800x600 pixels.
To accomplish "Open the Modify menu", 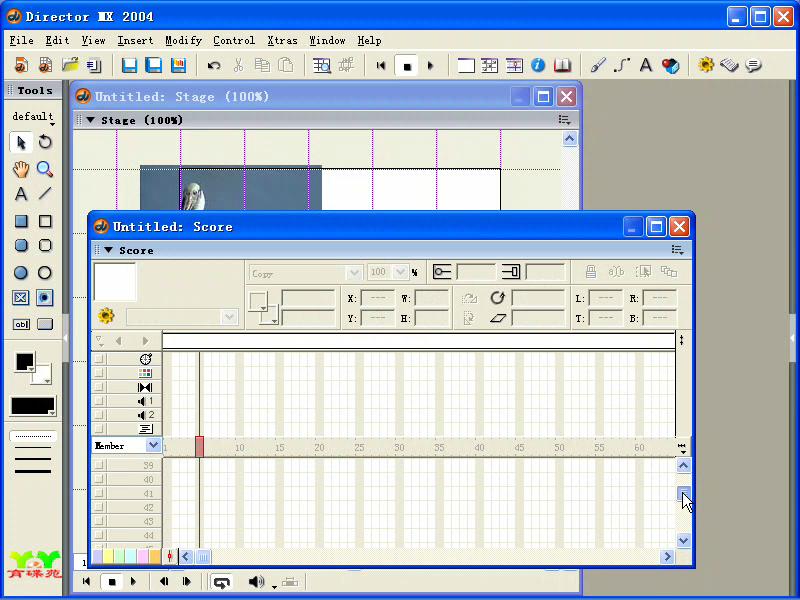I will 183,40.
